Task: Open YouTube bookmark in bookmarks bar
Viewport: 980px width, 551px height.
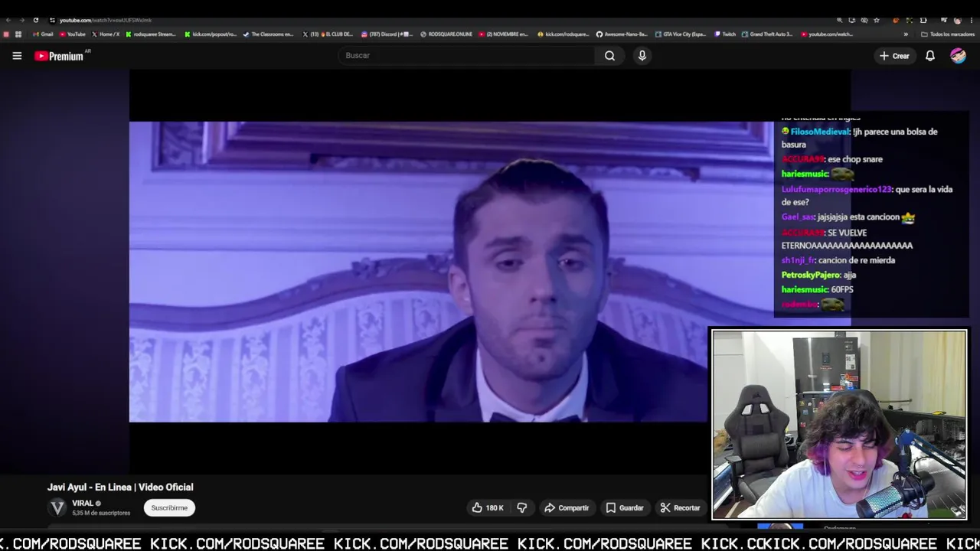Action: tap(72, 34)
